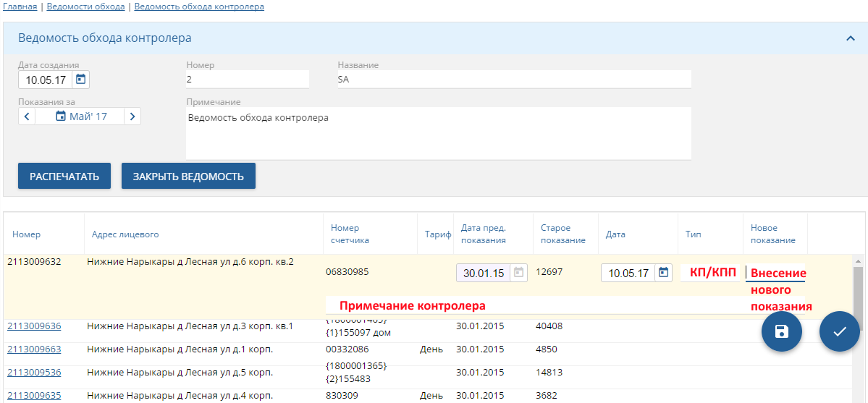Click the round checkmark confirm button

840,331
